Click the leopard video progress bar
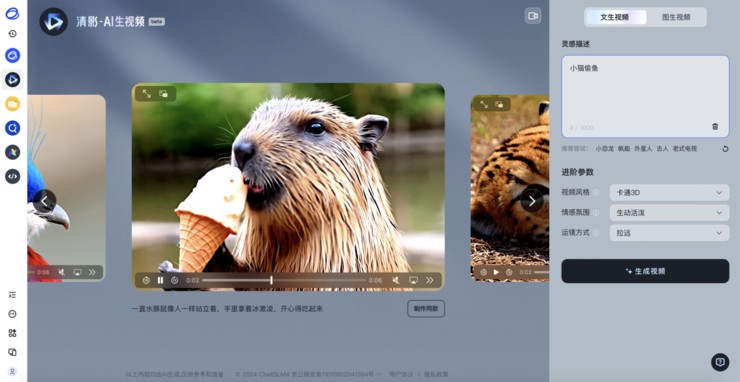Screen dimensions: 740x382 click(x=542, y=272)
